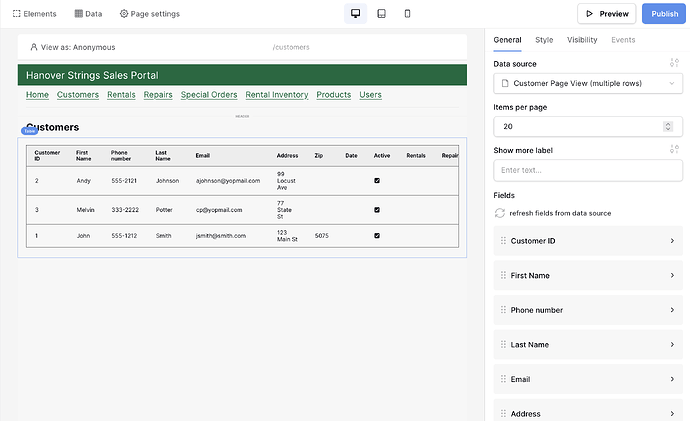This screenshot has width=690, height=421.
Task: Click the 333-2222 phone number cell
Action: [x=125, y=210]
